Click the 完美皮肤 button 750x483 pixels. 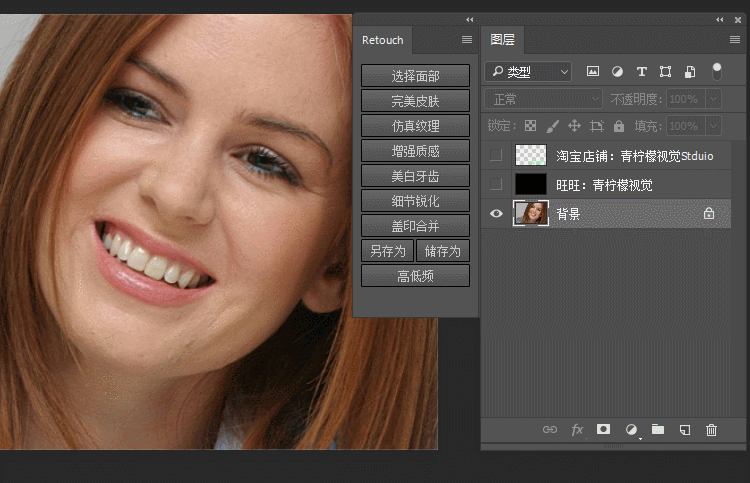pos(415,101)
